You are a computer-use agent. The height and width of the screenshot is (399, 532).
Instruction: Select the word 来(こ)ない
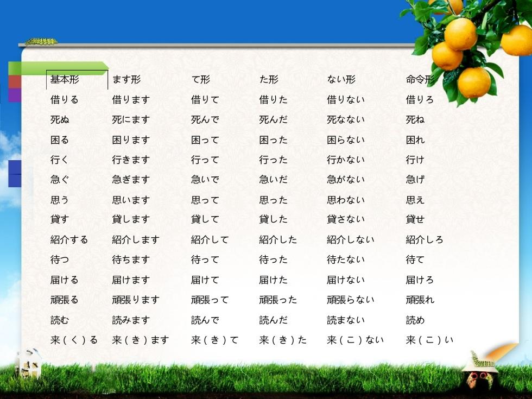356,340
